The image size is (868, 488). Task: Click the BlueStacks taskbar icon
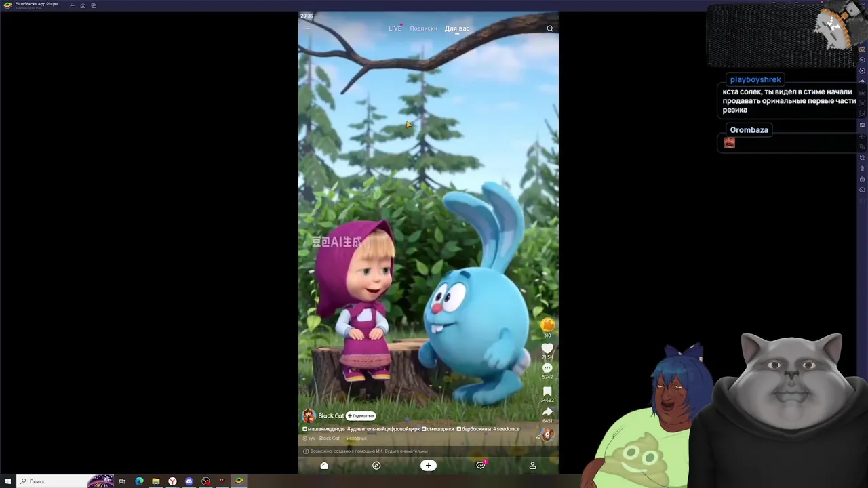[239, 481]
